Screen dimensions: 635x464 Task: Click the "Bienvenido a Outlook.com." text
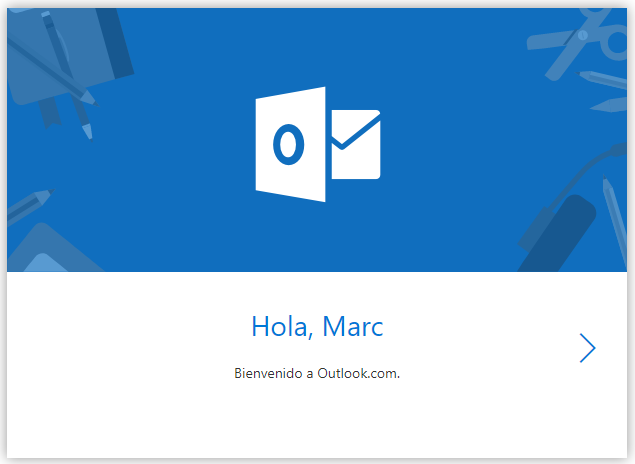pos(317,374)
